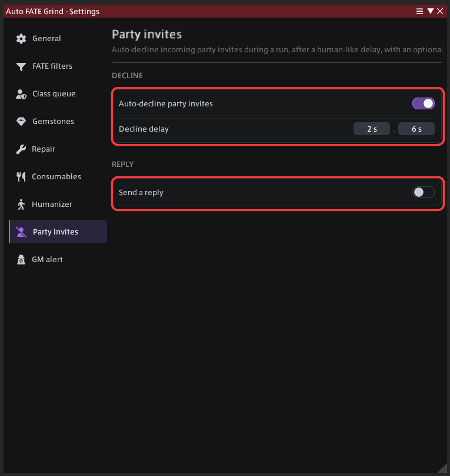Screen dimensions: 450x476
Task: Open the hamburger menu in title bar
Action: 419,11
